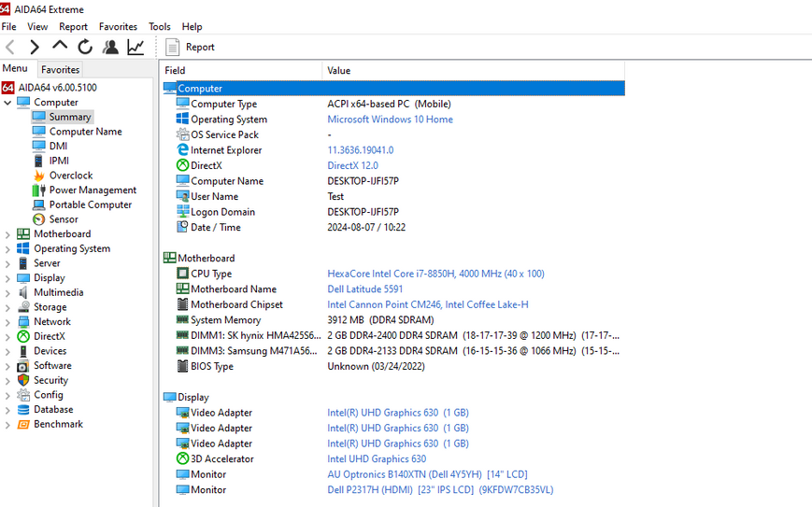
Task: Open Portable Computer via its laptop icon
Action: point(38,204)
